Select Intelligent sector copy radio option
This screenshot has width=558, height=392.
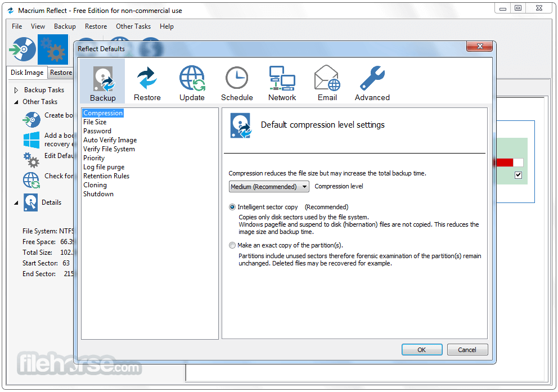pyautogui.click(x=232, y=207)
